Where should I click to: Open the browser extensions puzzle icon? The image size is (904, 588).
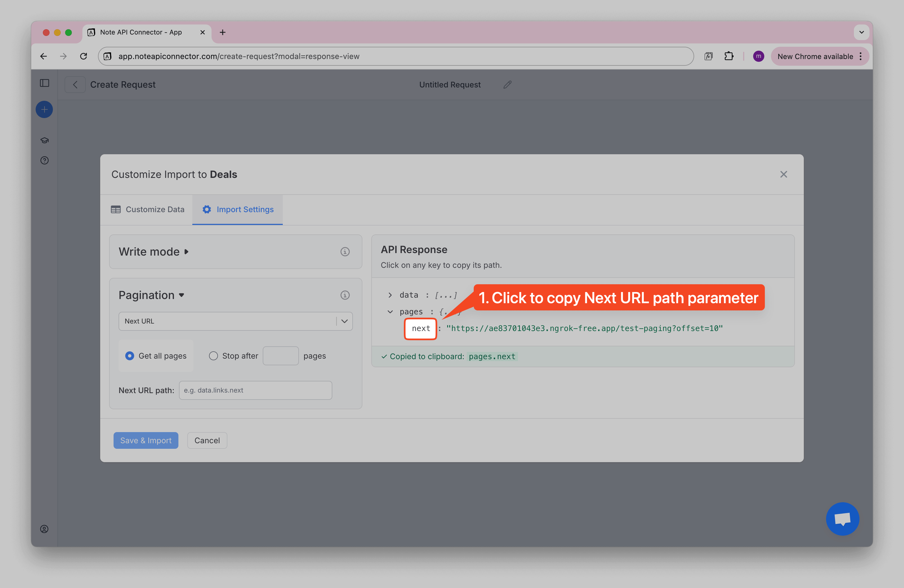pyautogui.click(x=729, y=56)
